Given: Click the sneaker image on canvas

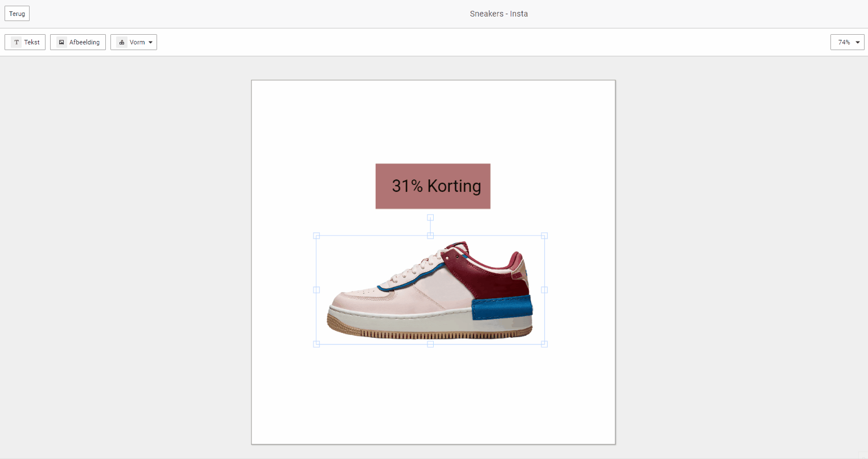Looking at the screenshot, I should coord(430,290).
